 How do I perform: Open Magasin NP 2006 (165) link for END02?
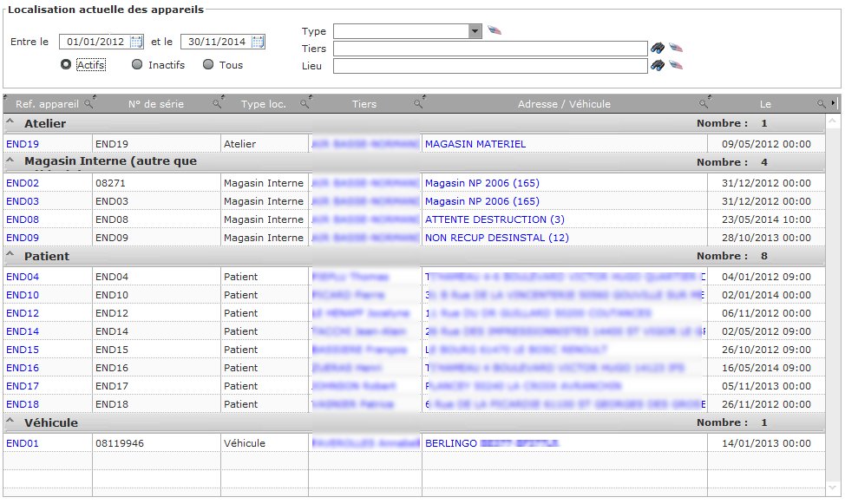pos(482,183)
